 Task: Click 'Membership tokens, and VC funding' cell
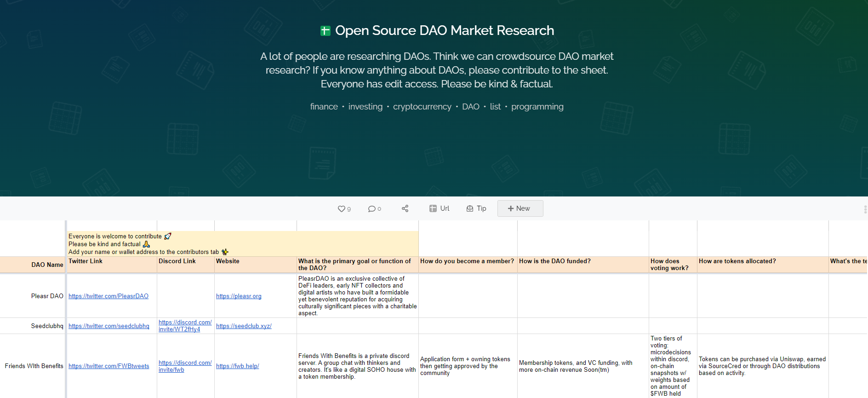tap(583, 366)
